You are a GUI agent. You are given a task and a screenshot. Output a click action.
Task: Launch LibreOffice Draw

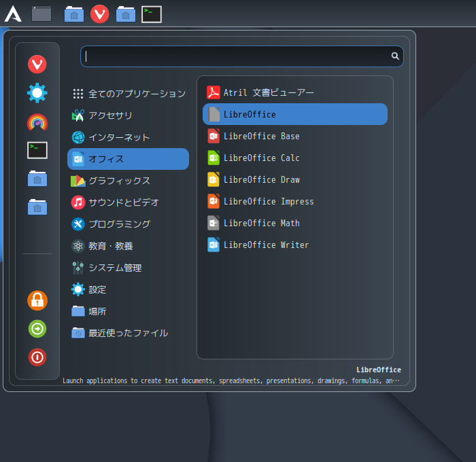295,179
